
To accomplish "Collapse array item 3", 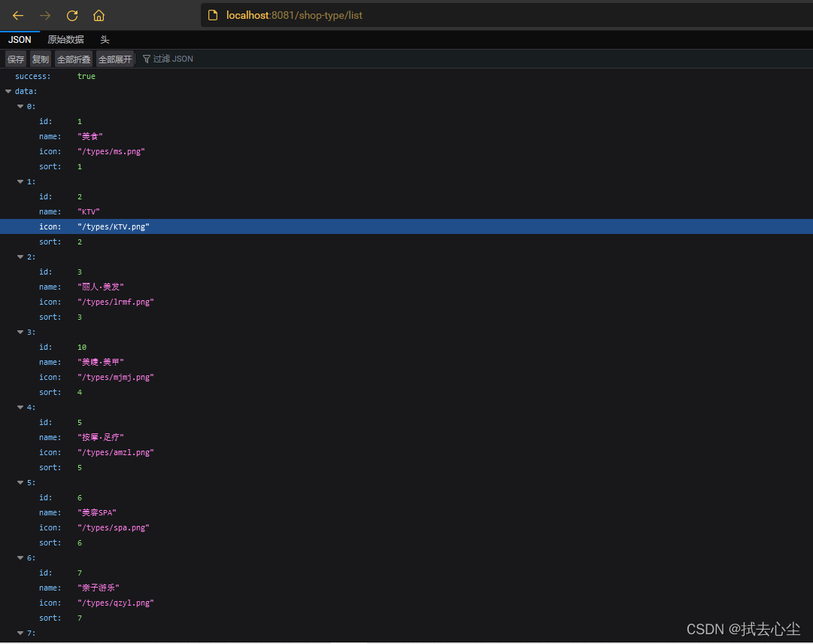I will (x=20, y=332).
